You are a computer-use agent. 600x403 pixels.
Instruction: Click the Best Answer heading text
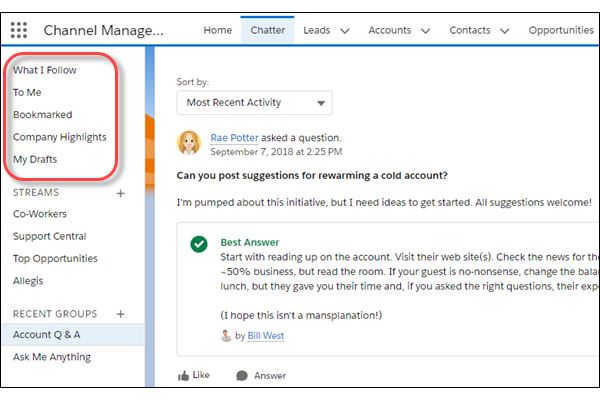[250, 242]
